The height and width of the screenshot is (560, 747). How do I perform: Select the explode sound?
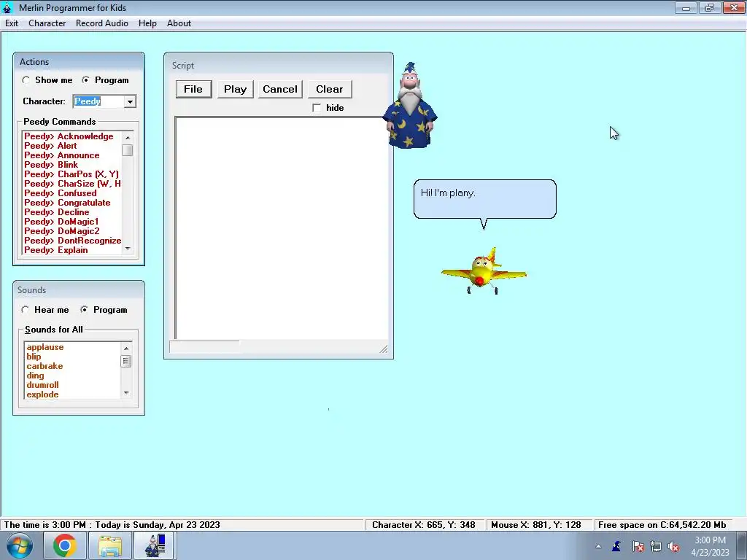[43, 394]
